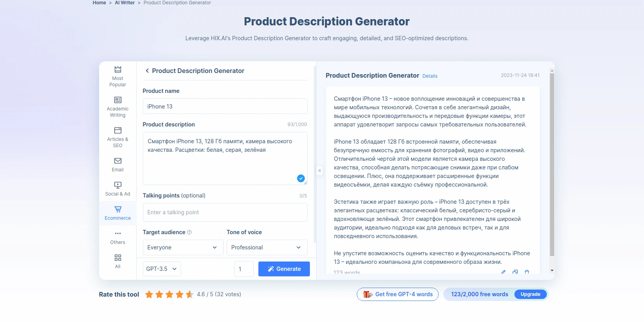Click the blue checkmark in description box

(301, 178)
